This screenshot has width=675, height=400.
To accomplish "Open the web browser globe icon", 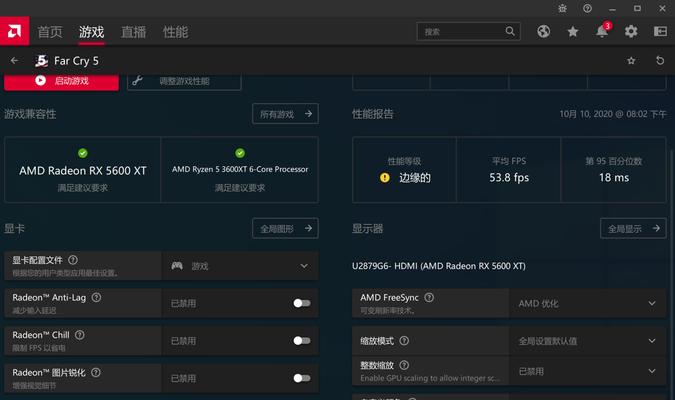I will pyautogui.click(x=543, y=31).
